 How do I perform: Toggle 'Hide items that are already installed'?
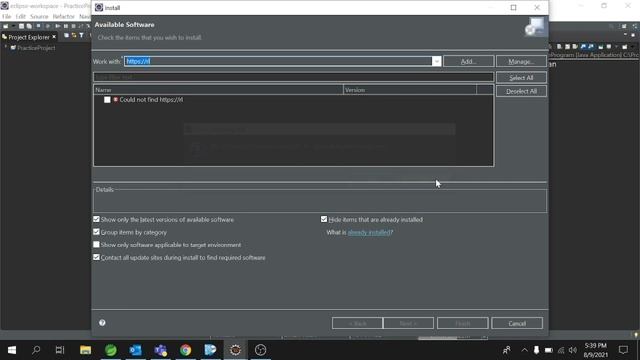click(324, 219)
